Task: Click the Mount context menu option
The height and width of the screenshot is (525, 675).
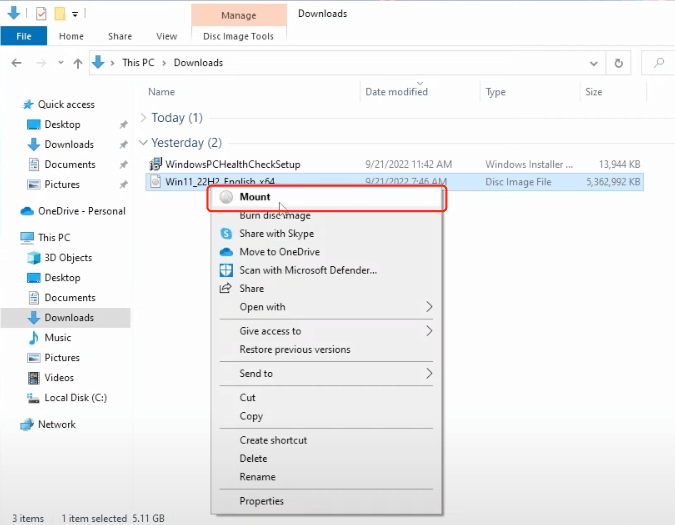Action: tap(326, 197)
